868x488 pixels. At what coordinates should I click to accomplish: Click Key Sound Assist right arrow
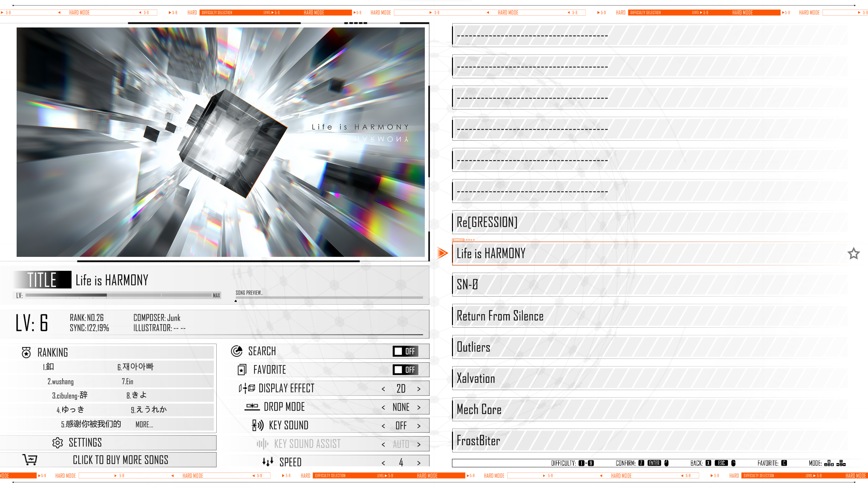(x=419, y=444)
